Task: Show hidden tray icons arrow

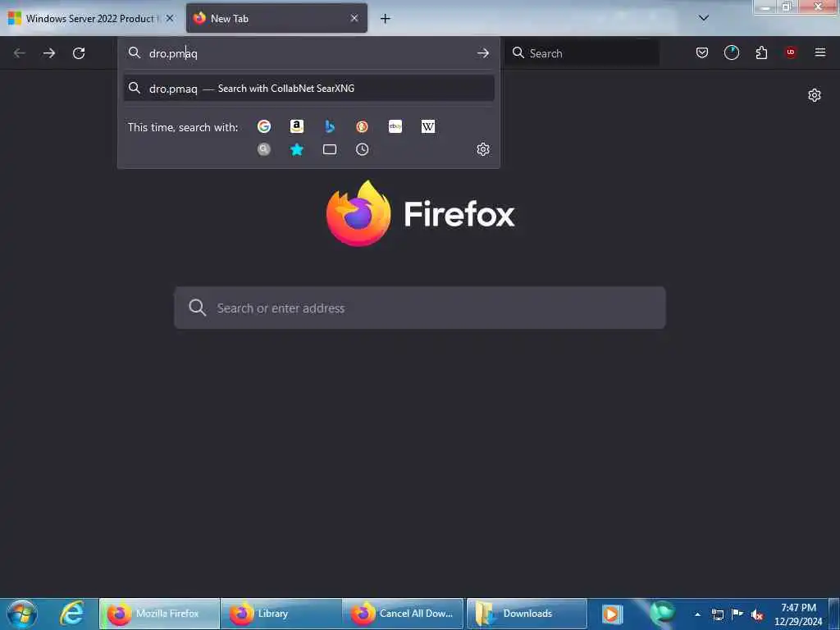Action: pos(697,614)
